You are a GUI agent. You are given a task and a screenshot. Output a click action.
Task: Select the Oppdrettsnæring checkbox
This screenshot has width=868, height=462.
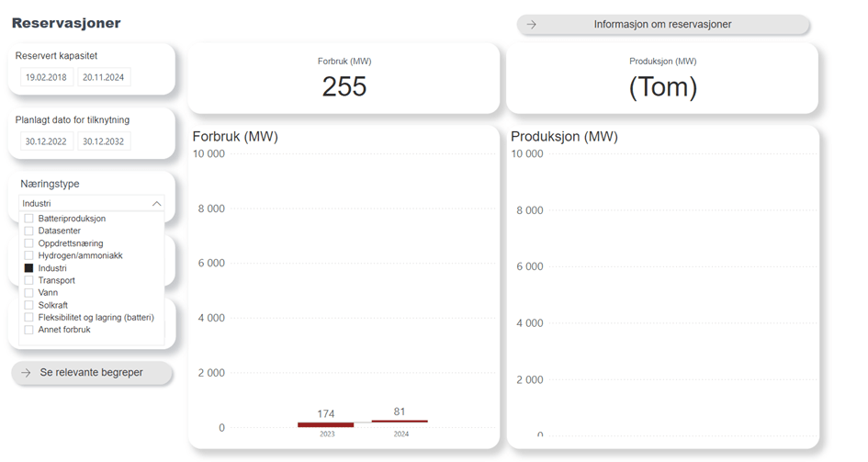(29, 243)
